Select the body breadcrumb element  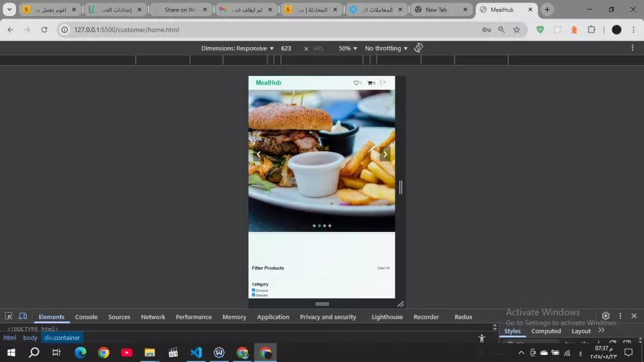pos(30,338)
